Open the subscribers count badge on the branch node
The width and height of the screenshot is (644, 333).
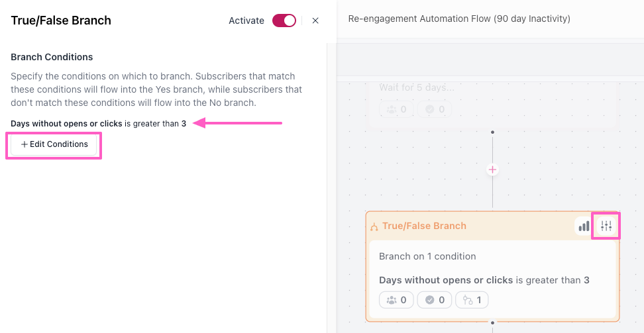click(x=396, y=300)
